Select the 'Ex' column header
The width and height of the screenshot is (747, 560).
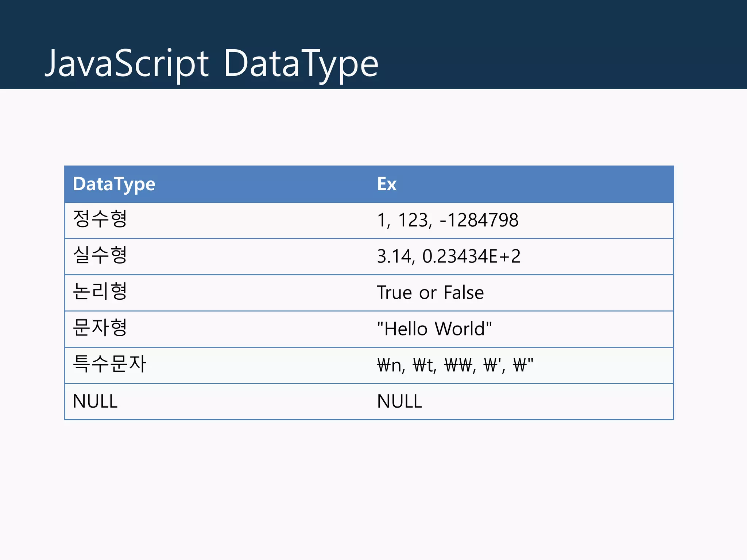click(521, 184)
